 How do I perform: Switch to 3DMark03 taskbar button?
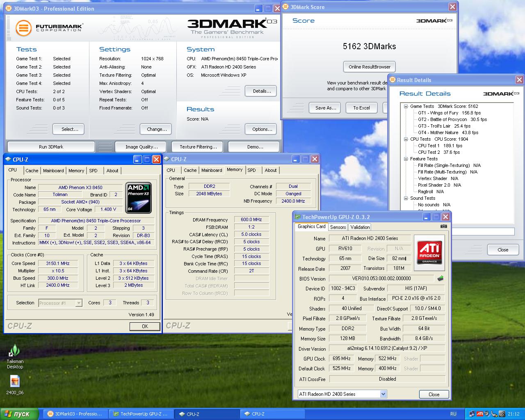(75, 414)
